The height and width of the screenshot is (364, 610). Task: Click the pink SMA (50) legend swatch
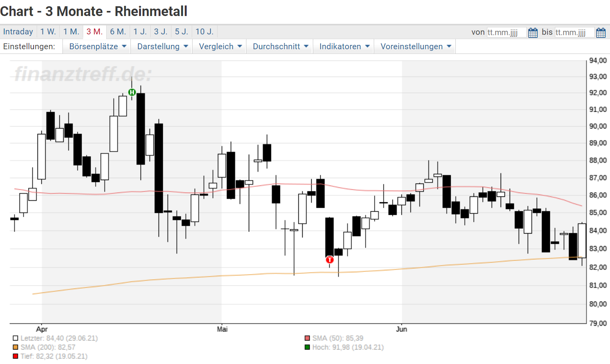coord(307,338)
